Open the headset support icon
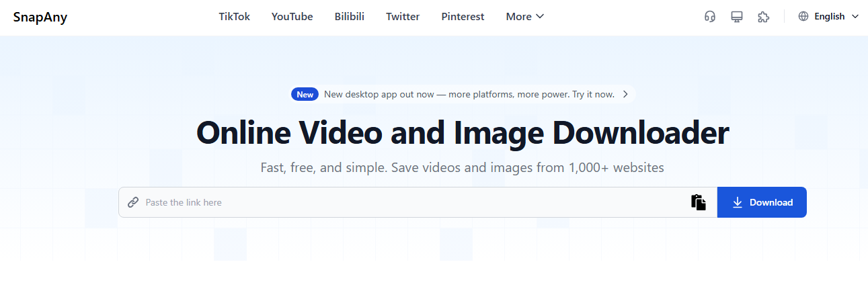 (x=709, y=17)
